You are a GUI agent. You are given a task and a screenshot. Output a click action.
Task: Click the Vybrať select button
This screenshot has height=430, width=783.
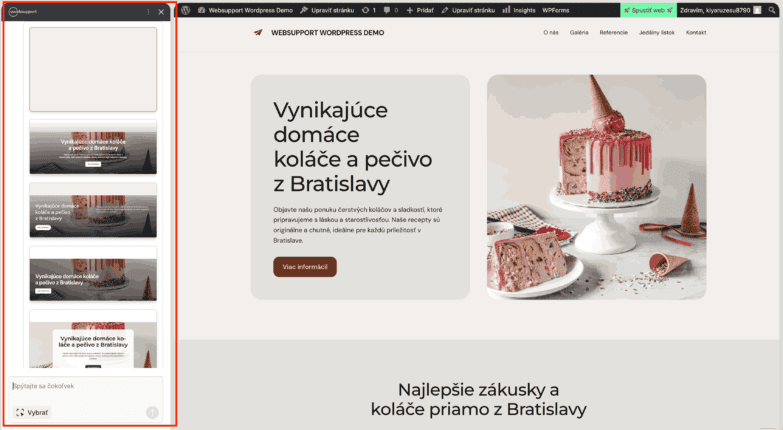[32, 413]
